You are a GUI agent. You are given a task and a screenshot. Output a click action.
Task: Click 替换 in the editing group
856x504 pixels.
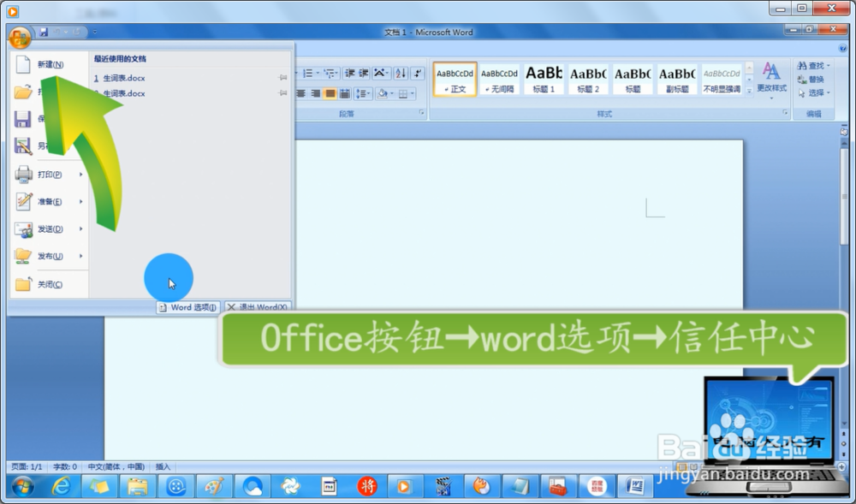point(811,80)
